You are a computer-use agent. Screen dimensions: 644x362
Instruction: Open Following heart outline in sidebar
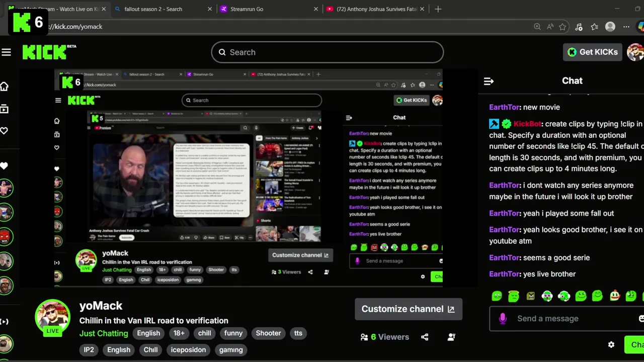(4, 131)
